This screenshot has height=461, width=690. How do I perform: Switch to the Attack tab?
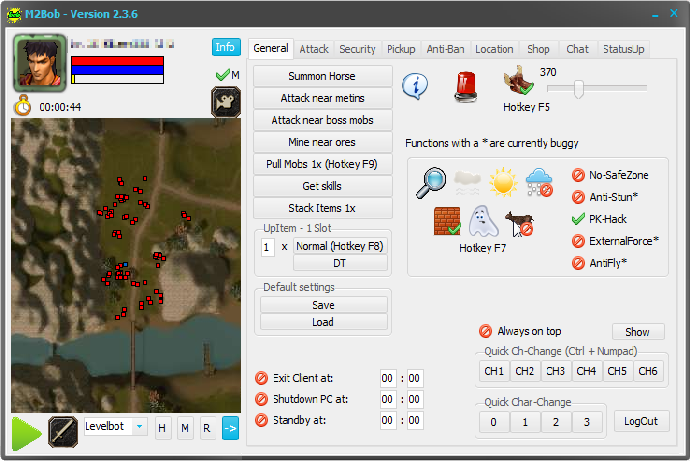[314, 49]
